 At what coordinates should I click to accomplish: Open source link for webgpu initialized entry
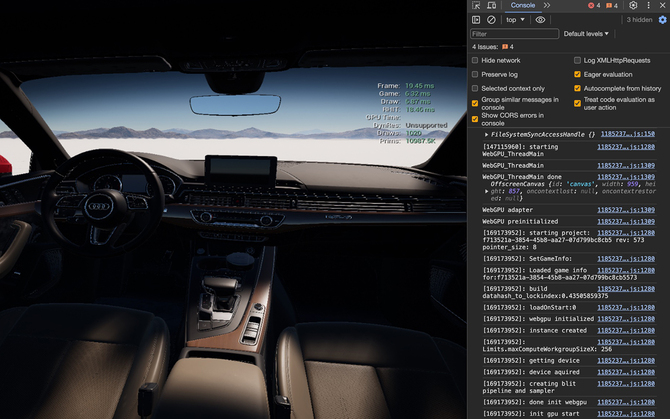tap(626, 319)
